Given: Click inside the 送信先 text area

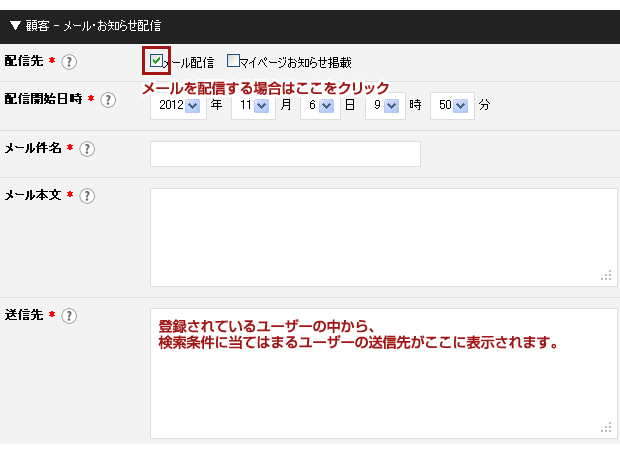Looking at the screenshot, I should coord(384,373).
